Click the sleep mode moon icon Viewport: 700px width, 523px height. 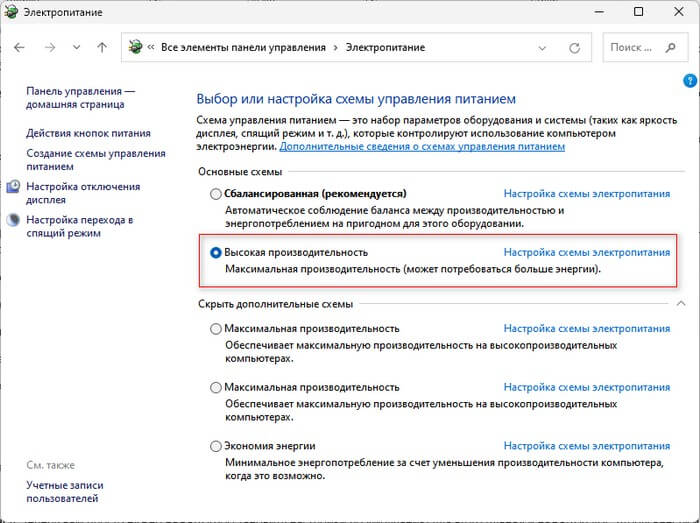[x=13, y=220]
